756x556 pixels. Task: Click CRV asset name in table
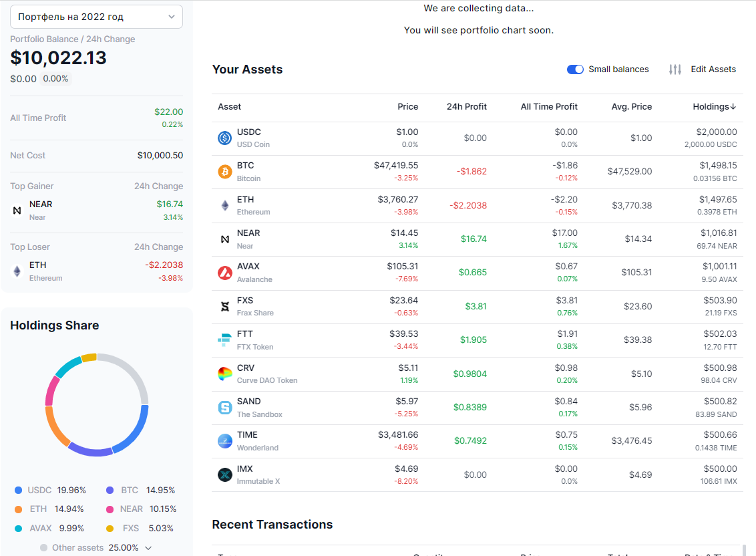[246, 368]
